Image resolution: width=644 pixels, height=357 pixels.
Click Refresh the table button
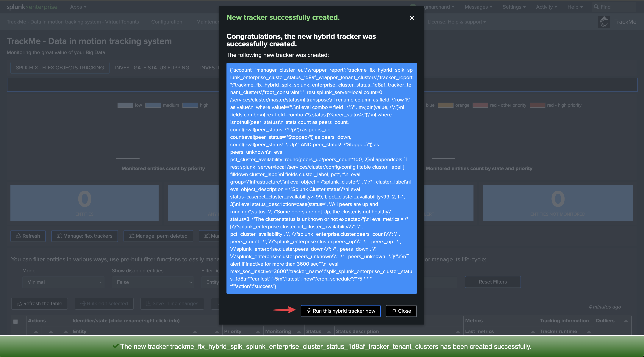coord(40,303)
